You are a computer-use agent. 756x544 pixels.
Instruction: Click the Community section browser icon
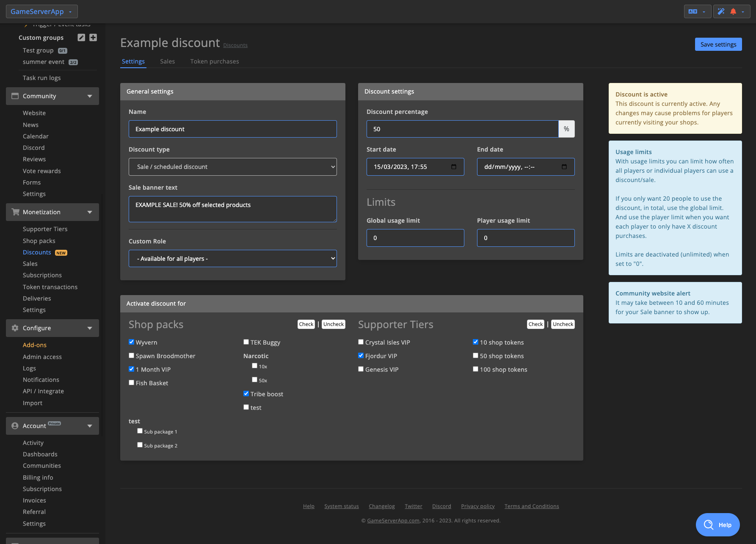(x=15, y=96)
